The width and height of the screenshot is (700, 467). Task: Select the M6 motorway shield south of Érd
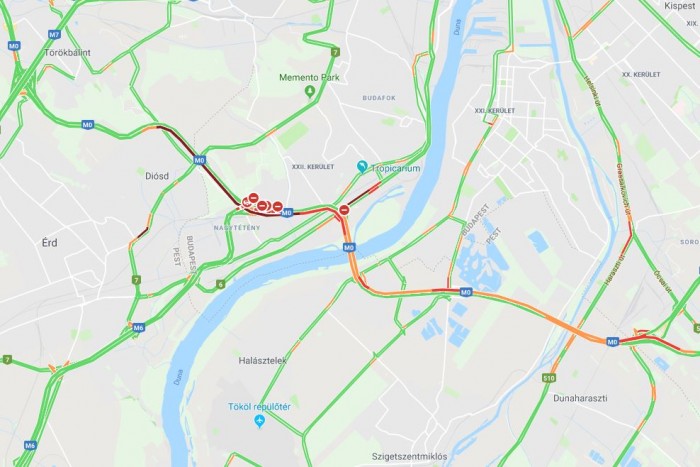138,328
